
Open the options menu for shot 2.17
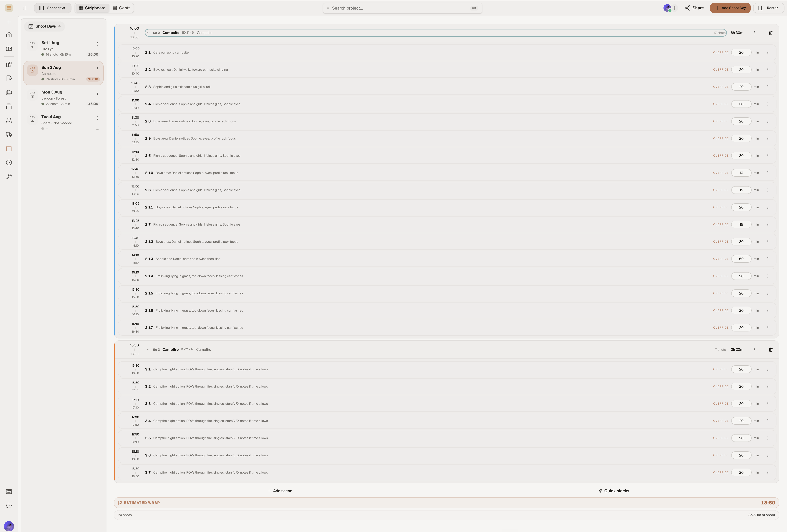click(768, 328)
